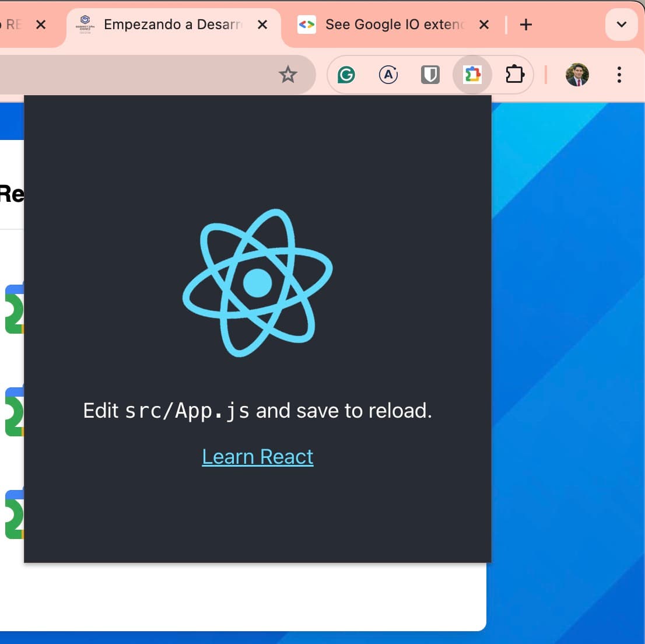Follow the Learn React link

[x=258, y=457]
